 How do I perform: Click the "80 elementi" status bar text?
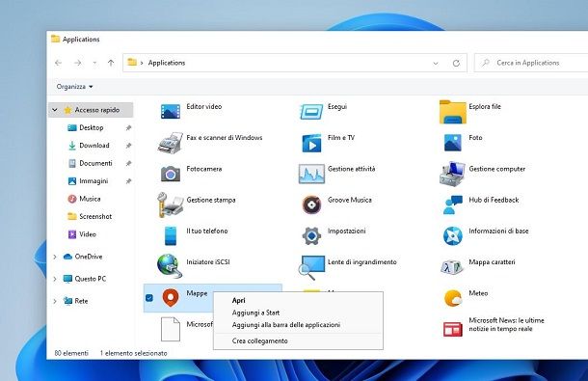[71, 353]
